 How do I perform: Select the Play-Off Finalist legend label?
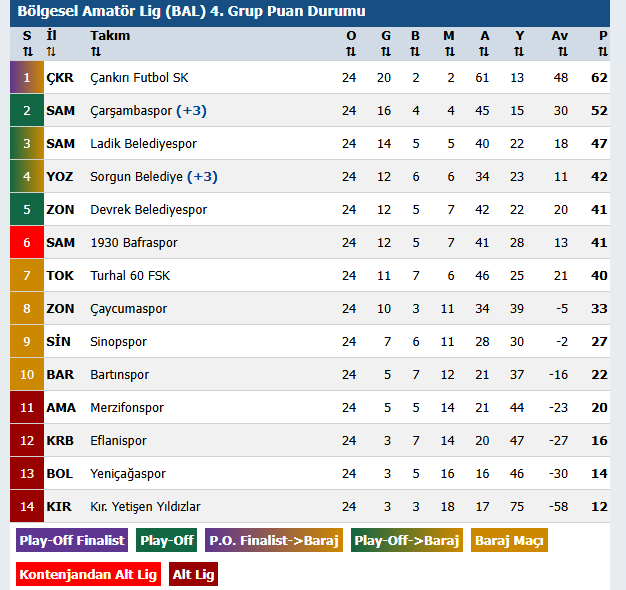click(72, 541)
